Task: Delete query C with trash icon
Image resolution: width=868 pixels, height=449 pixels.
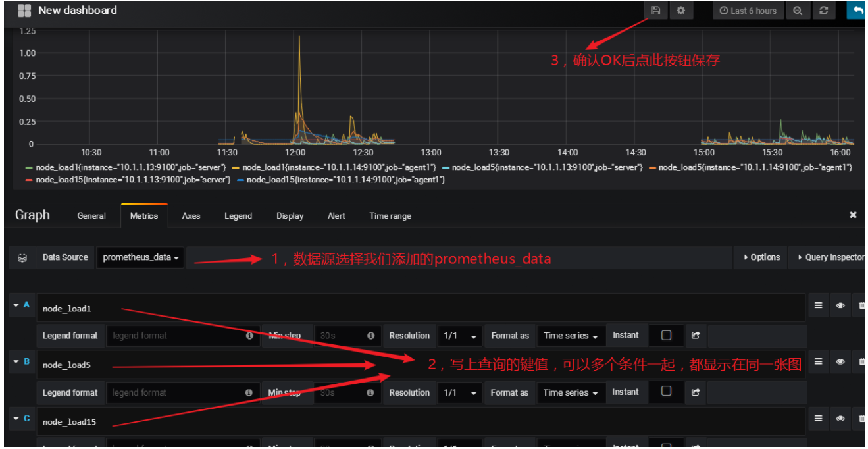Action: [x=861, y=418]
